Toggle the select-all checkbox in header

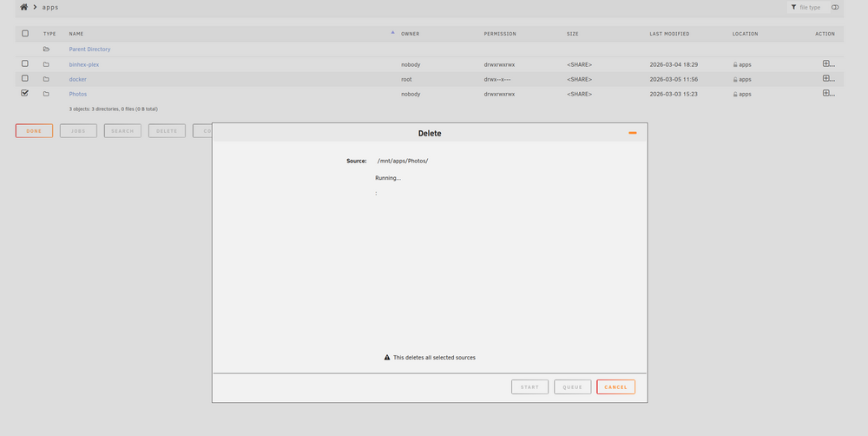[x=25, y=33]
